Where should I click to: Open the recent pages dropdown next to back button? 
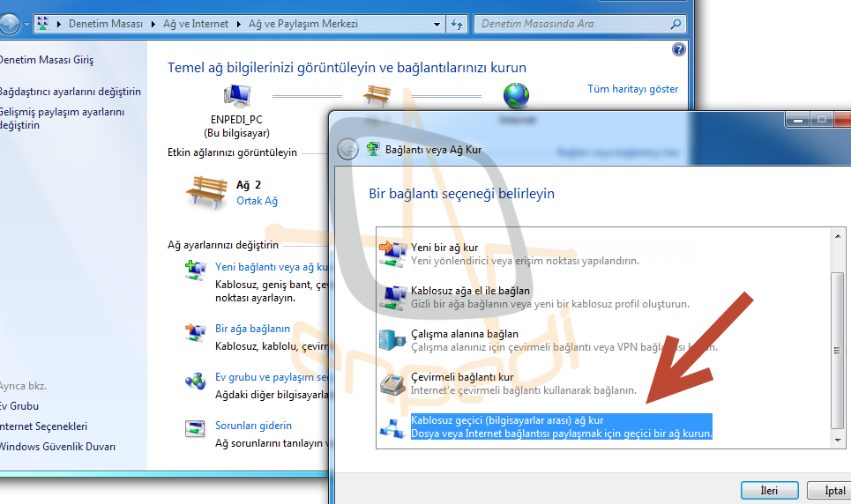pyautogui.click(x=26, y=25)
